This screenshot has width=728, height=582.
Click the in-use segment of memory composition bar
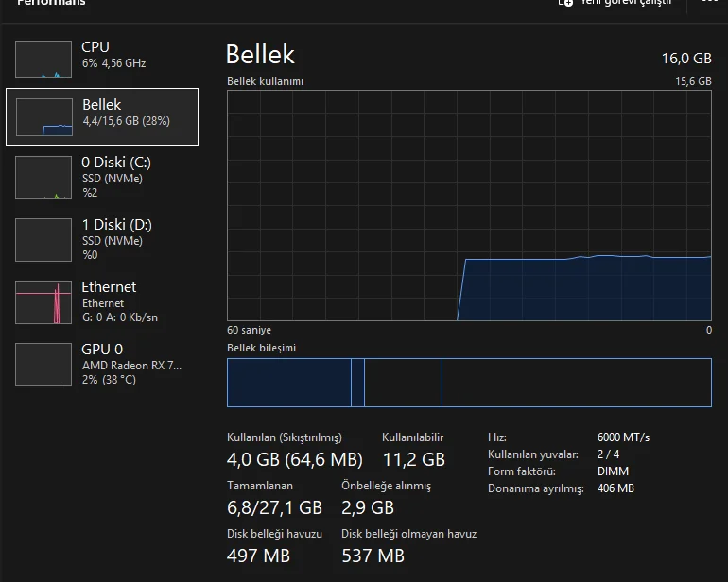click(x=288, y=383)
